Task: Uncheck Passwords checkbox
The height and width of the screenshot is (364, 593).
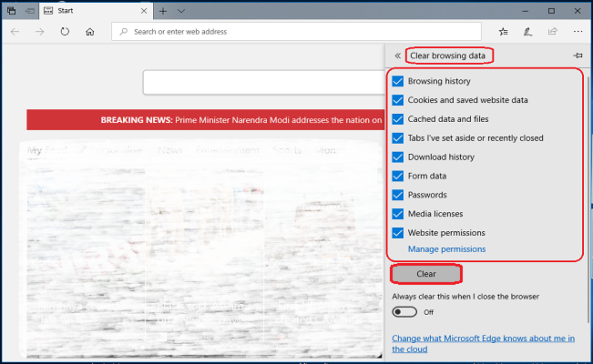Action: (x=398, y=195)
